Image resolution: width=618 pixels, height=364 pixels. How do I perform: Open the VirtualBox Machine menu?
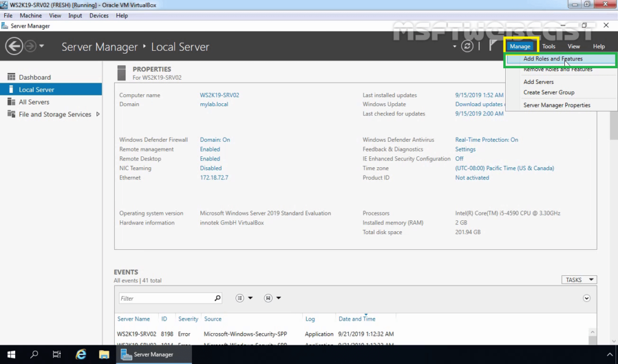pyautogui.click(x=31, y=15)
